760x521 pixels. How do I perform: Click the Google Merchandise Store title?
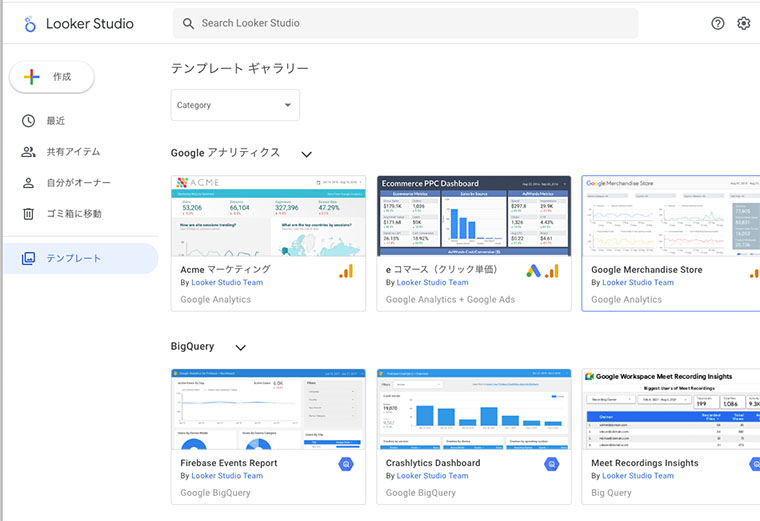click(647, 270)
